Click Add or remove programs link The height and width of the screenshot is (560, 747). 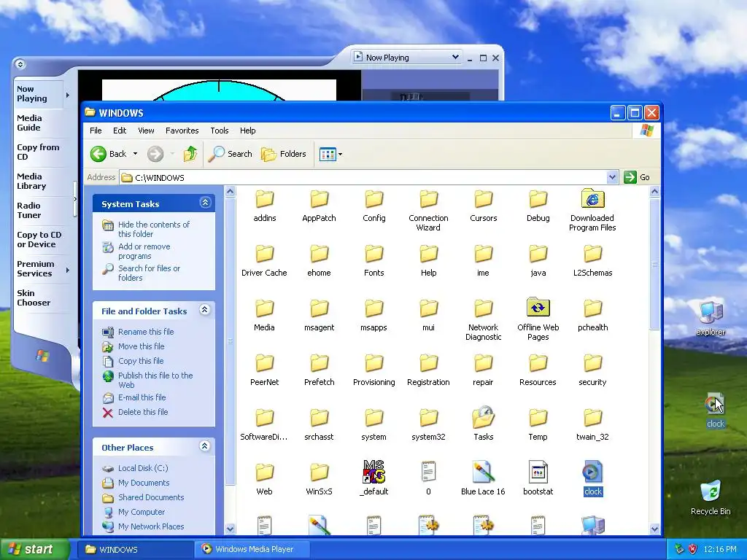[144, 251]
